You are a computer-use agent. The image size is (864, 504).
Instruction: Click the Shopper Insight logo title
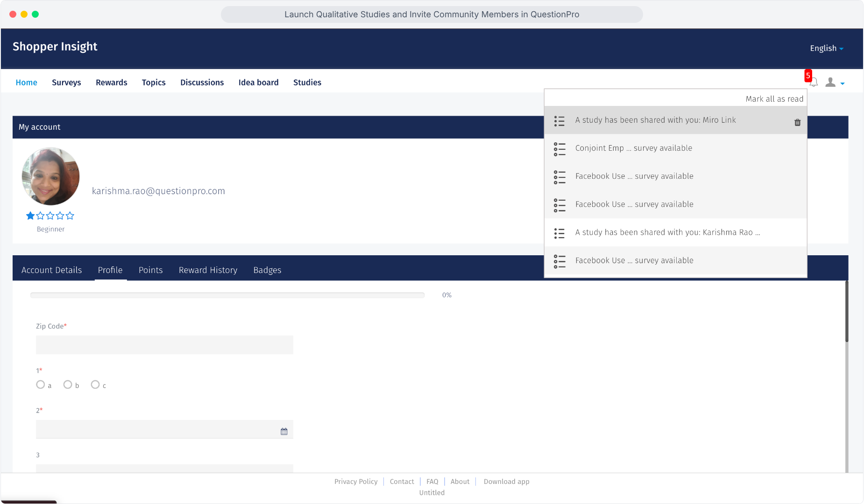pos(55,47)
